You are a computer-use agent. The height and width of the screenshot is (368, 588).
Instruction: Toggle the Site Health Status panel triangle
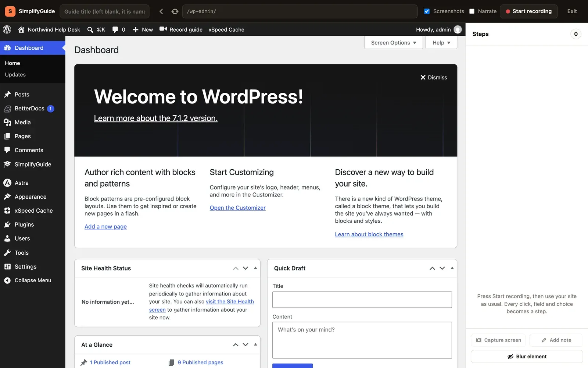255,268
